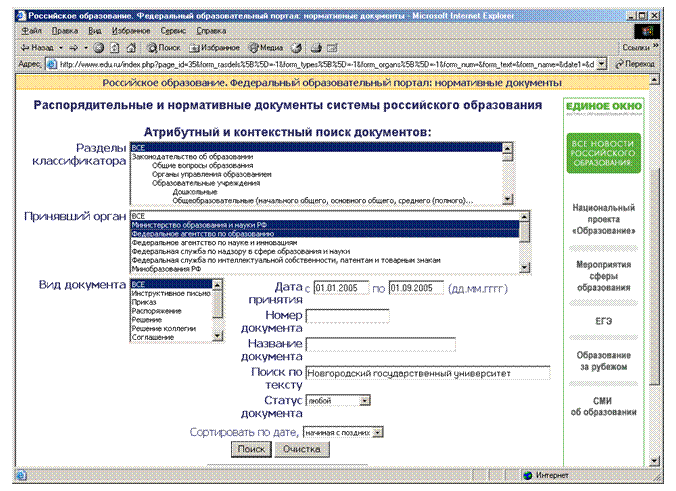
Task: Open the Сортировать по дате dropdown
Action: tap(343, 432)
